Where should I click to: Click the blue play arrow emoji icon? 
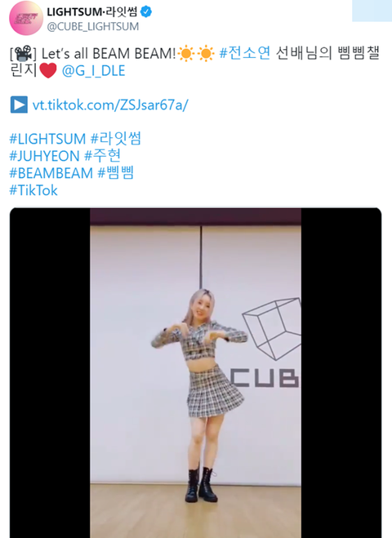tap(19, 104)
